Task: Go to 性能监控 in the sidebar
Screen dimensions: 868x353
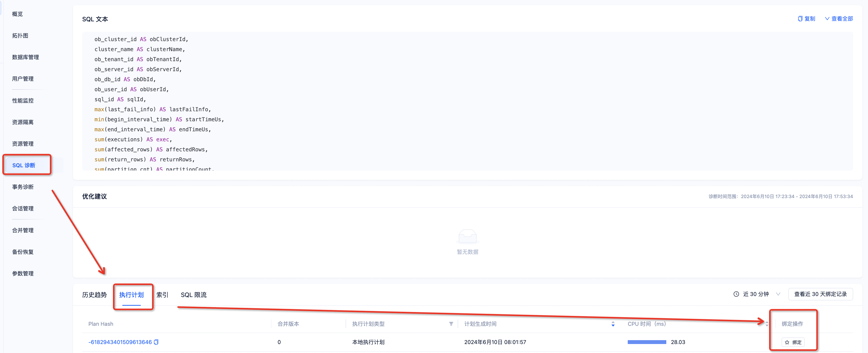Action: click(23, 100)
